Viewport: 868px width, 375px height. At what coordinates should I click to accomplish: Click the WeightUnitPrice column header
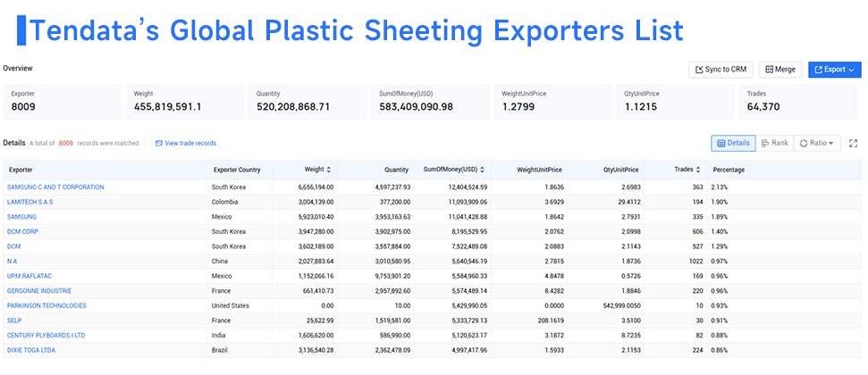pos(539,171)
